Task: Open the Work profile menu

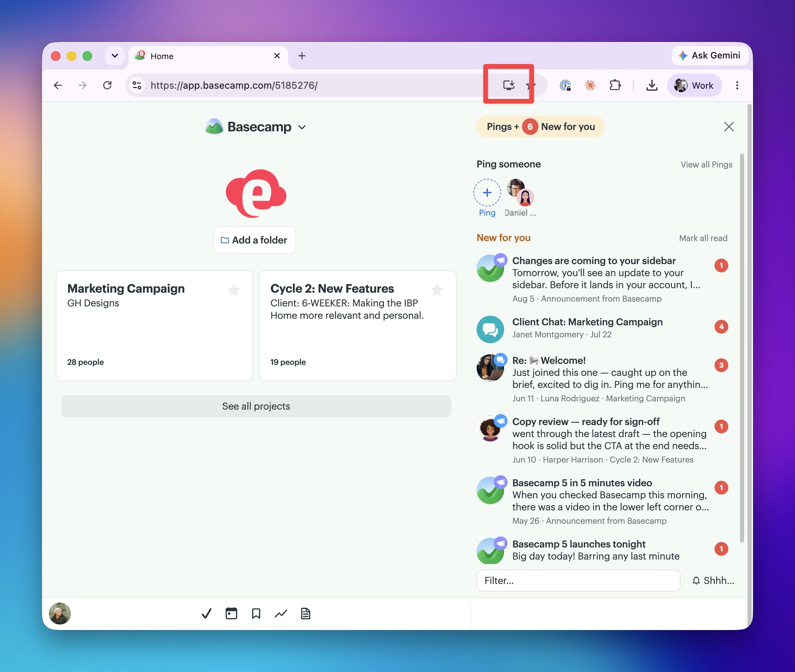Action: [694, 85]
